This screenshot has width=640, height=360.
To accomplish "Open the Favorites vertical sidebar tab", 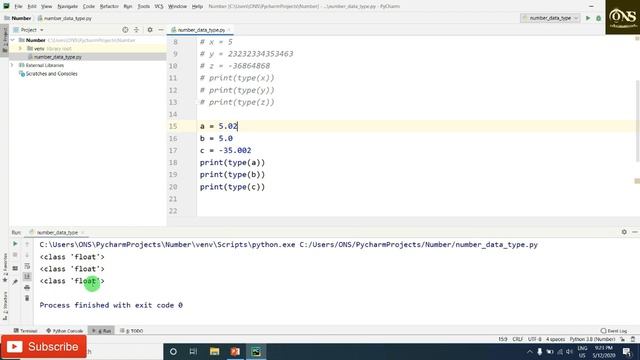I will (5, 267).
